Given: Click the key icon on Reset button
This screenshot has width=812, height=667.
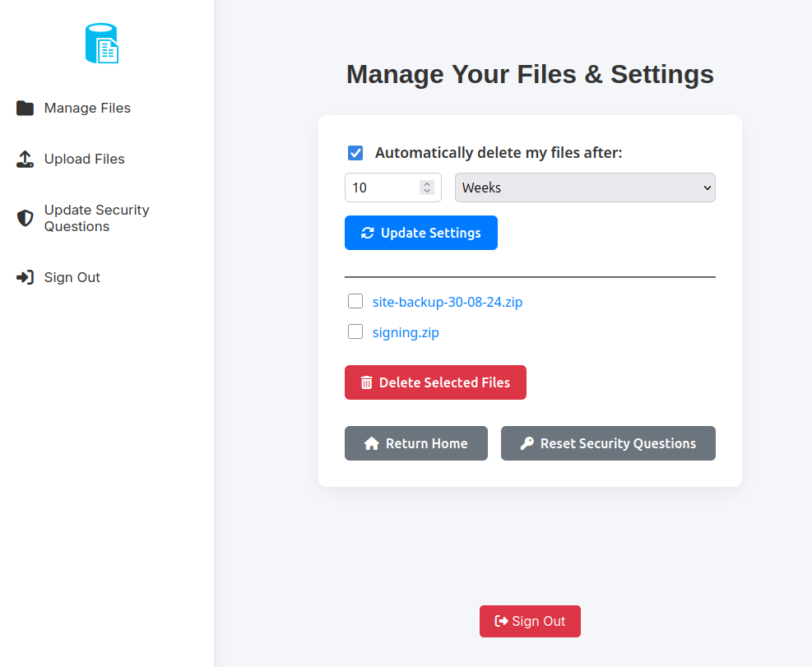Looking at the screenshot, I should (x=527, y=443).
